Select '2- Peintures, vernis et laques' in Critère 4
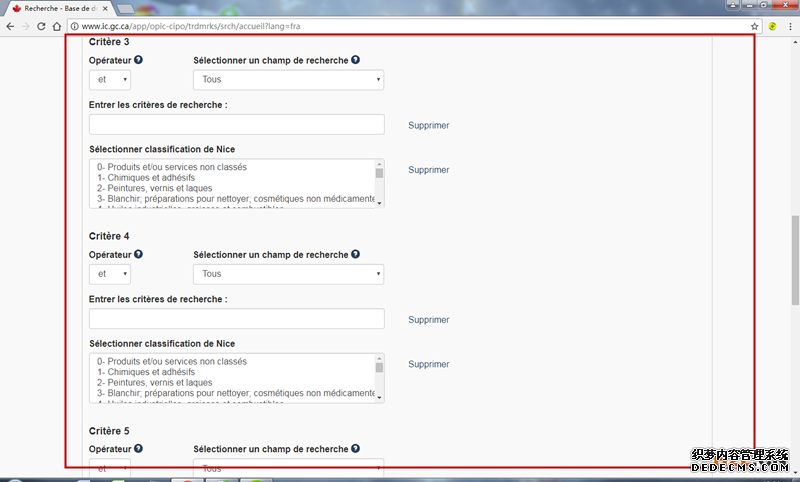Image resolution: width=800 pixels, height=482 pixels. (154, 382)
